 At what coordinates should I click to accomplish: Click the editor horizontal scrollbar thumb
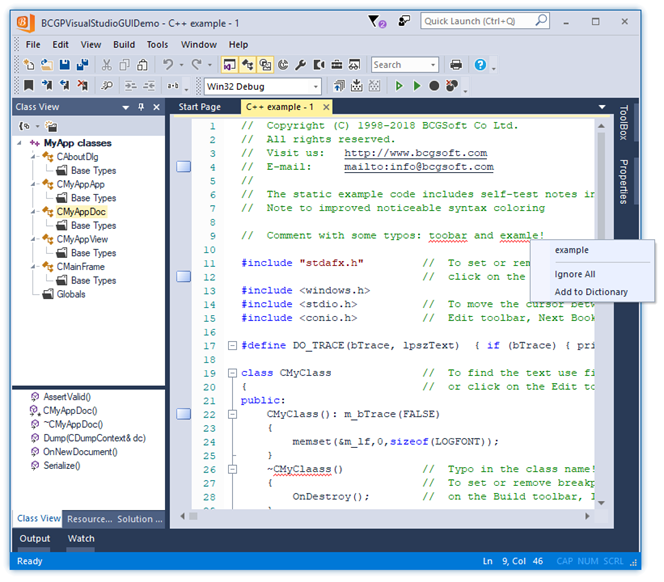tap(194, 516)
